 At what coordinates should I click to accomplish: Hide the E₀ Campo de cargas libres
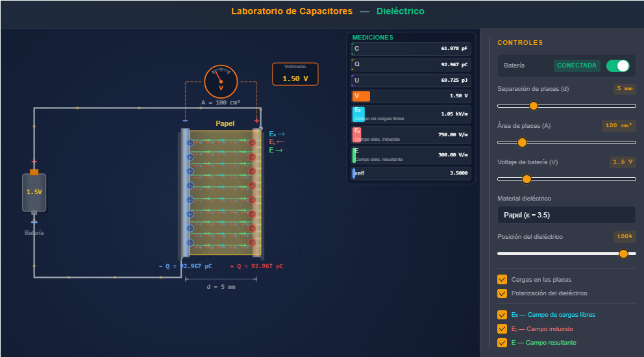(x=502, y=315)
